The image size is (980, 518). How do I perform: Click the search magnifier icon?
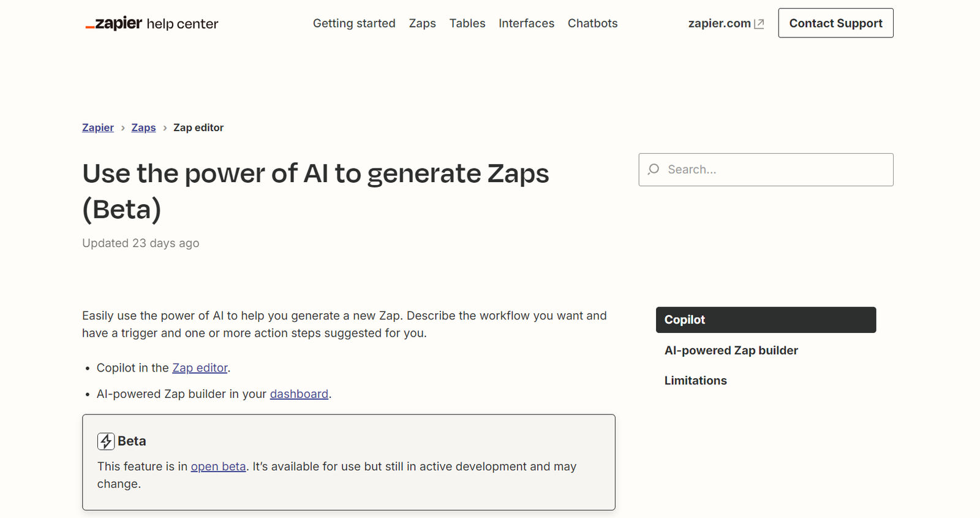point(654,169)
